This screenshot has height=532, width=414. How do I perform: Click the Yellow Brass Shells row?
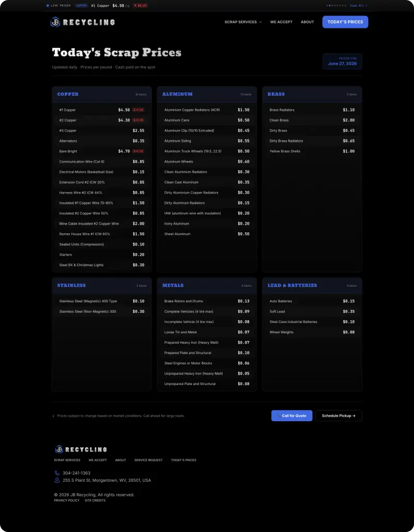pyautogui.click(x=312, y=151)
